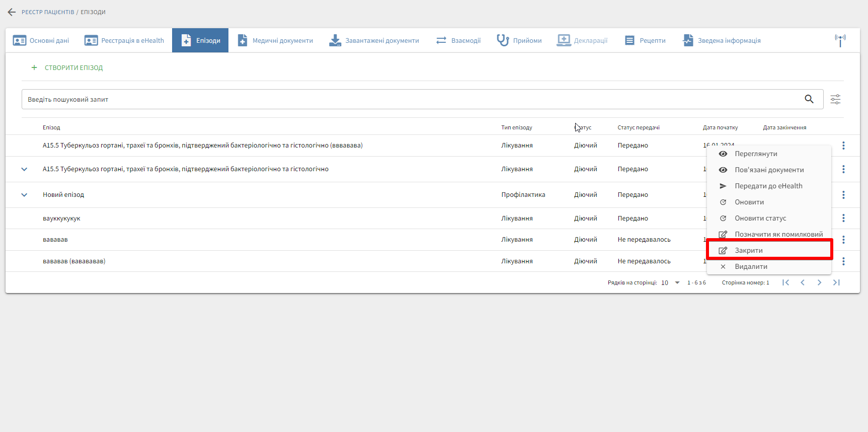Click the Створити епізод button
The height and width of the screenshot is (432, 868).
tap(67, 67)
